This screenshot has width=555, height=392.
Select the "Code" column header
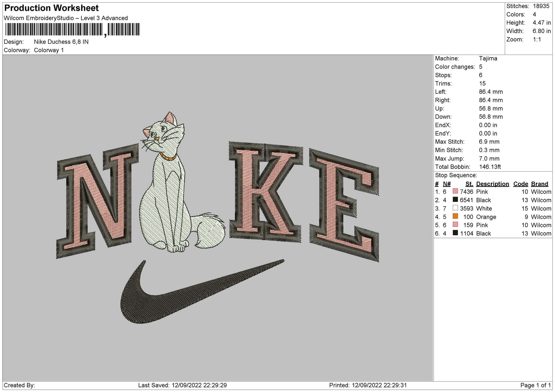coord(521,184)
